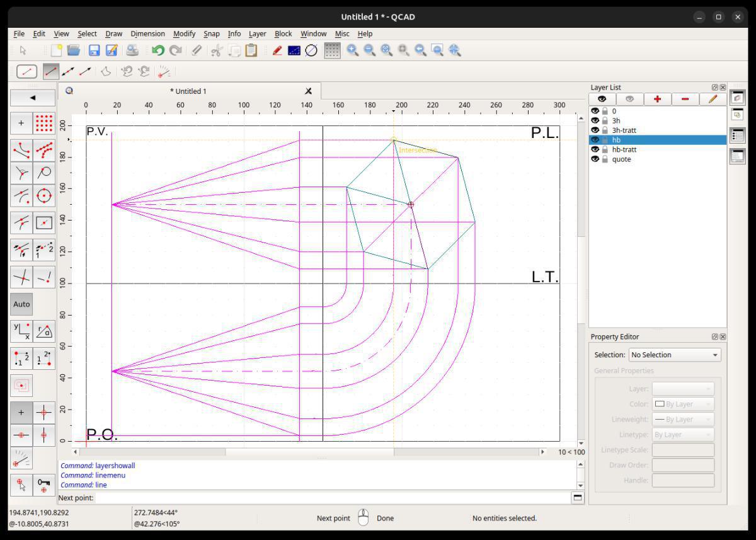Click the back arrow in the left tool panel
This screenshot has height=540, width=756.
pyautogui.click(x=33, y=98)
